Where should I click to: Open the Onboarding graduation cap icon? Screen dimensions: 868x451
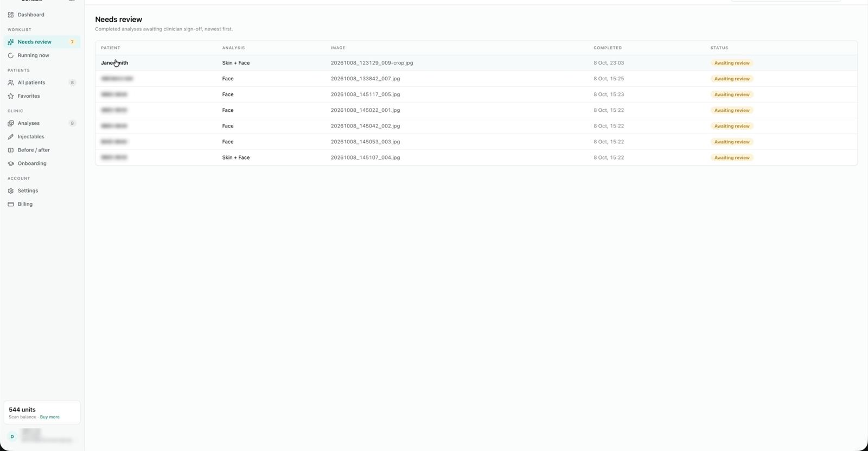click(11, 163)
